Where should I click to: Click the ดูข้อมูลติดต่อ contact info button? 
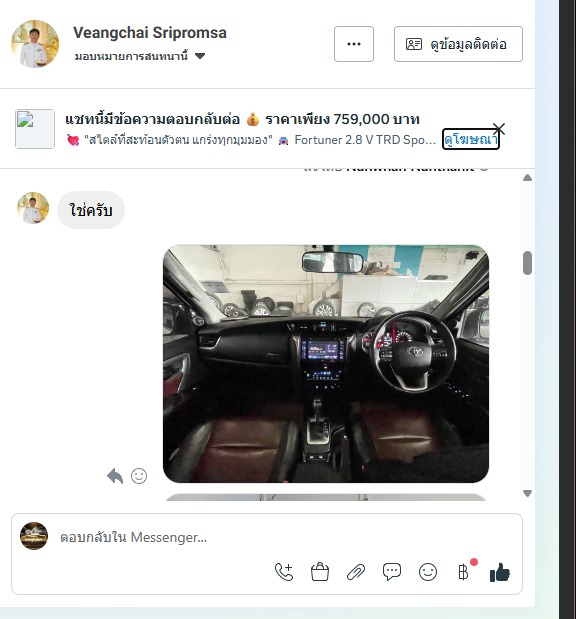(458, 44)
